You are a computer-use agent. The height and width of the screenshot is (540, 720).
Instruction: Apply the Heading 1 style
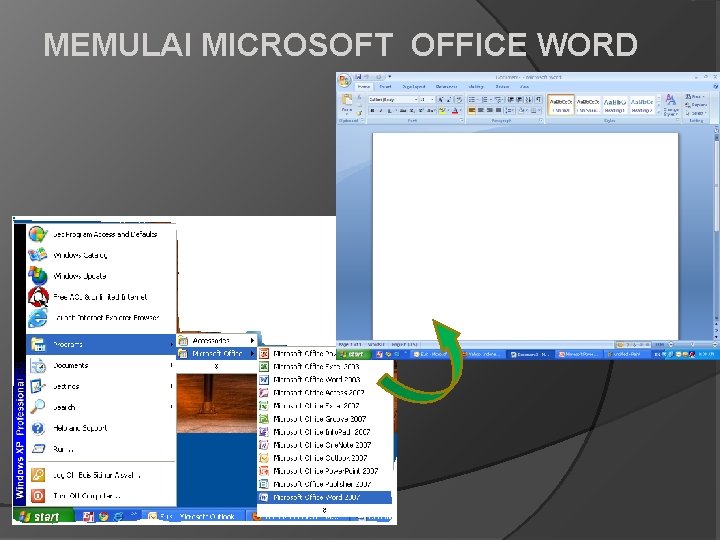tap(615, 106)
